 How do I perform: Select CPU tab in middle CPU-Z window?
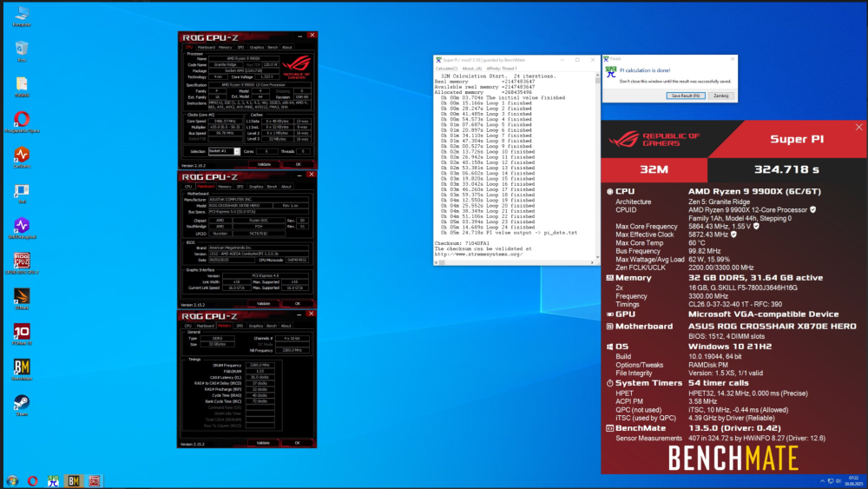[188, 187]
